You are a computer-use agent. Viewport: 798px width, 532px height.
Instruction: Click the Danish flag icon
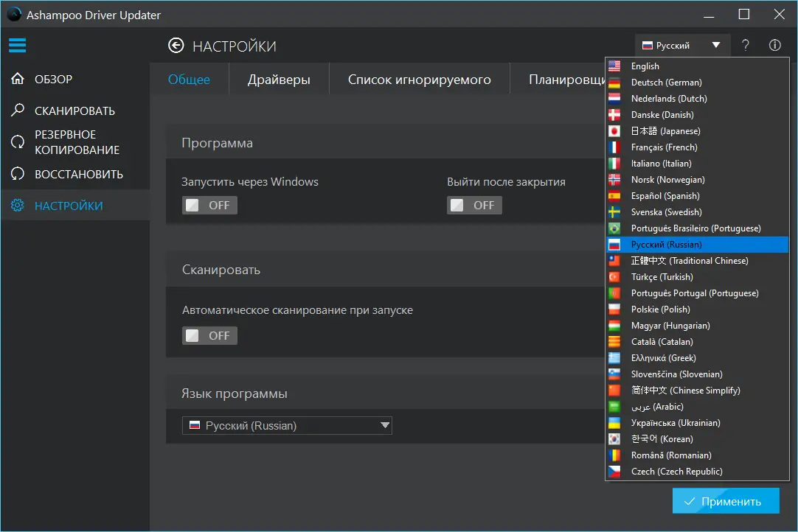click(614, 115)
